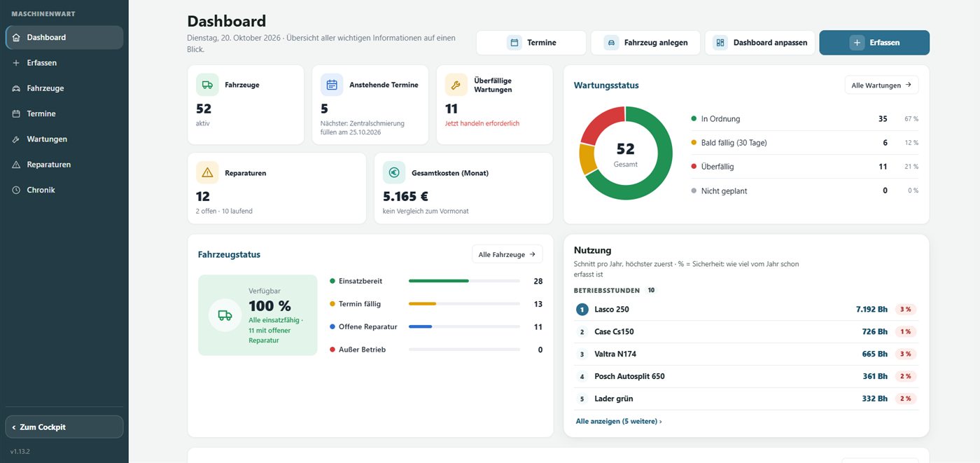Click the 5.165 € total cost value
The width and height of the screenshot is (980, 463).
tap(406, 196)
